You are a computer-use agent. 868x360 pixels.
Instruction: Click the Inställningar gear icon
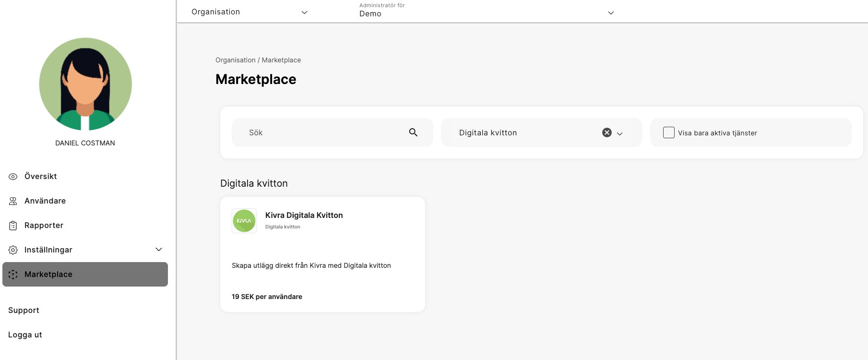pyautogui.click(x=13, y=250)
